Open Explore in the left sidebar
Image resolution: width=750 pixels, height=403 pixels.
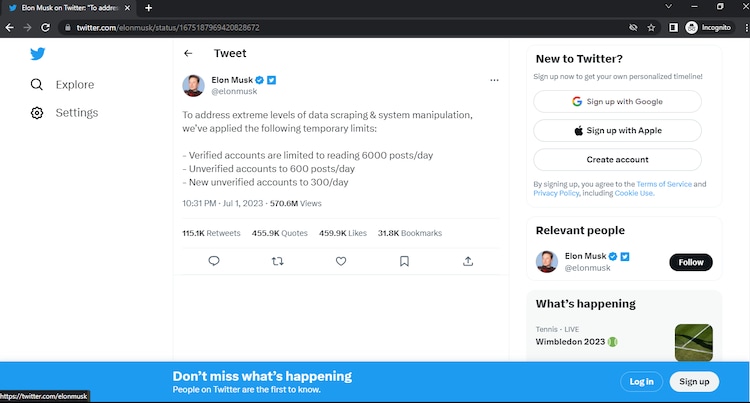click(x=74, y=85)
